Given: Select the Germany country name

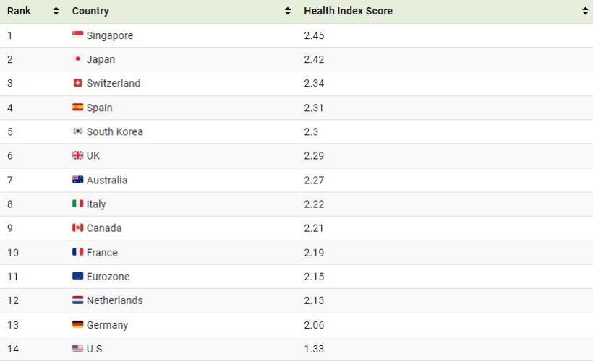Looking at the screenshot, I should [108, 325].
